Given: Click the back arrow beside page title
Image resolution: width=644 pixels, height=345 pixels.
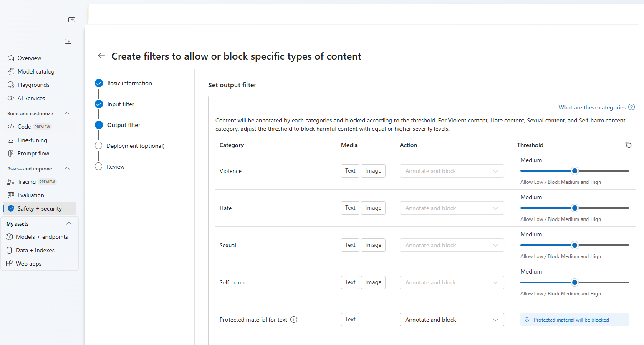Looking at the screenshot, I should click(101, 56).
